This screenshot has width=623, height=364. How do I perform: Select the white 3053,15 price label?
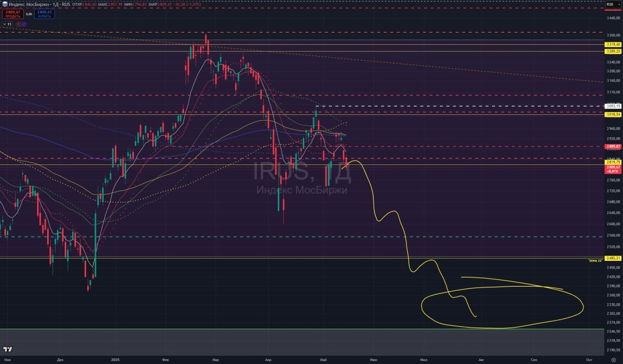[x=613, y=106]
